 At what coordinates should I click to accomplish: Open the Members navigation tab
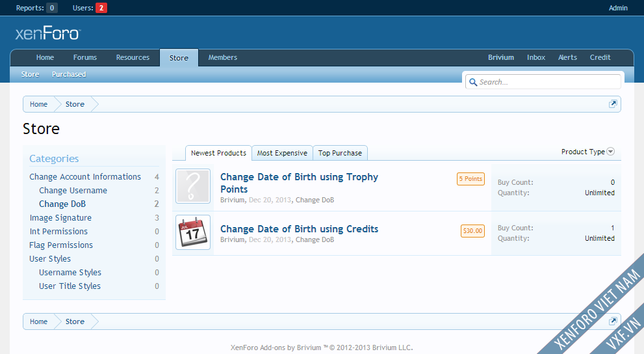tap(223, 57)
